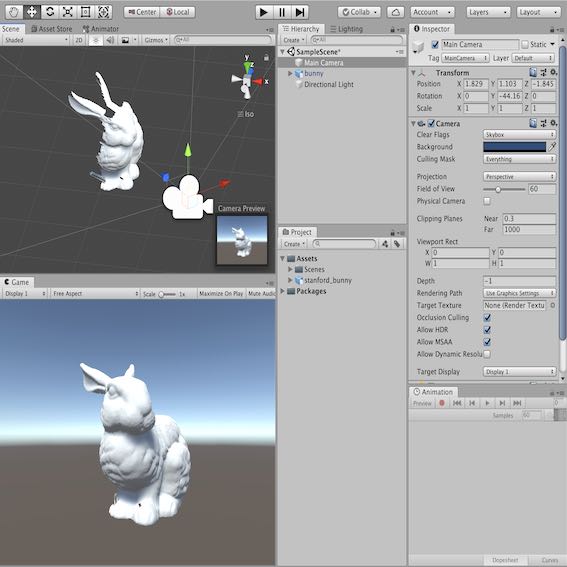Screen dimensions: 567x567
Task: Switch to the Lighting tab
Action: [x=346, y=29]
